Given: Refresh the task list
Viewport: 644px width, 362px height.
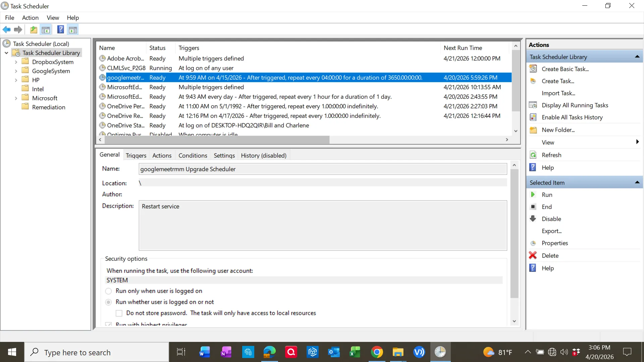Looking at the screenshot, I should coord(552,155).
